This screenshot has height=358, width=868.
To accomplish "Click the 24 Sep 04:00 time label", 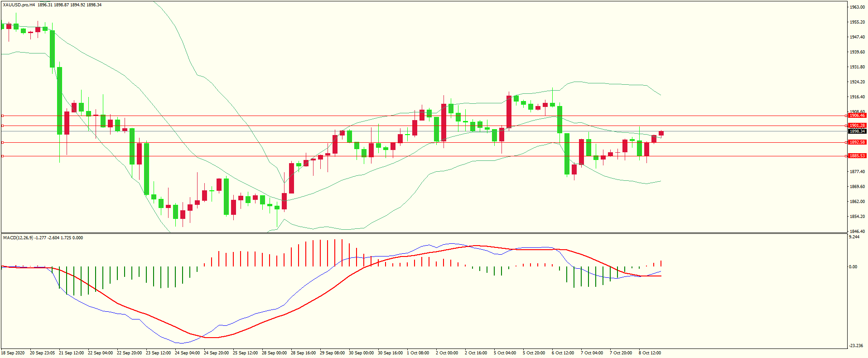I will click(188, 353).
